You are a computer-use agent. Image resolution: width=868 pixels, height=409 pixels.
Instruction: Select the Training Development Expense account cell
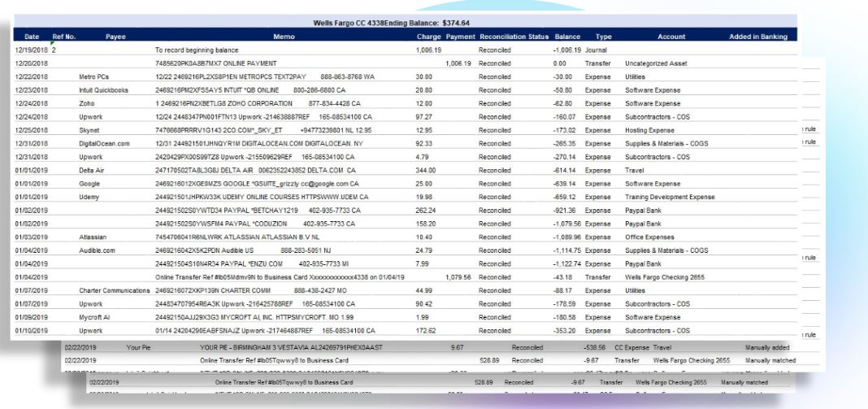tap(670, 197)
